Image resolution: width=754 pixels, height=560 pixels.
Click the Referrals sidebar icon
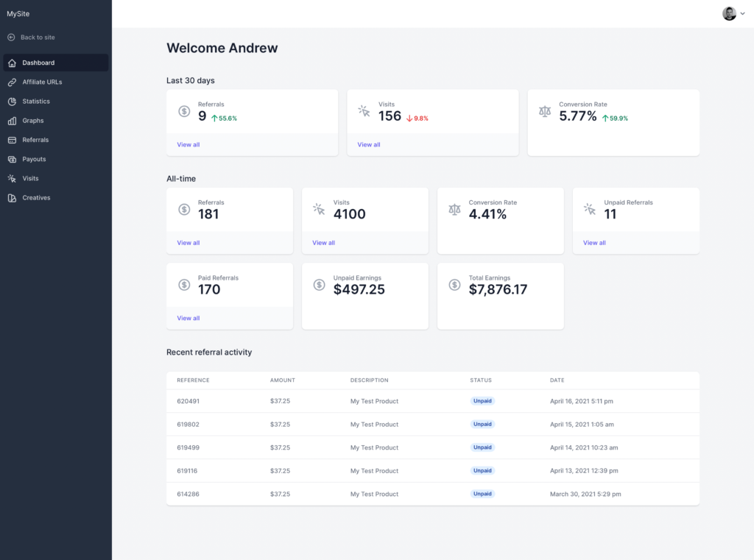[x=12, y=140]
